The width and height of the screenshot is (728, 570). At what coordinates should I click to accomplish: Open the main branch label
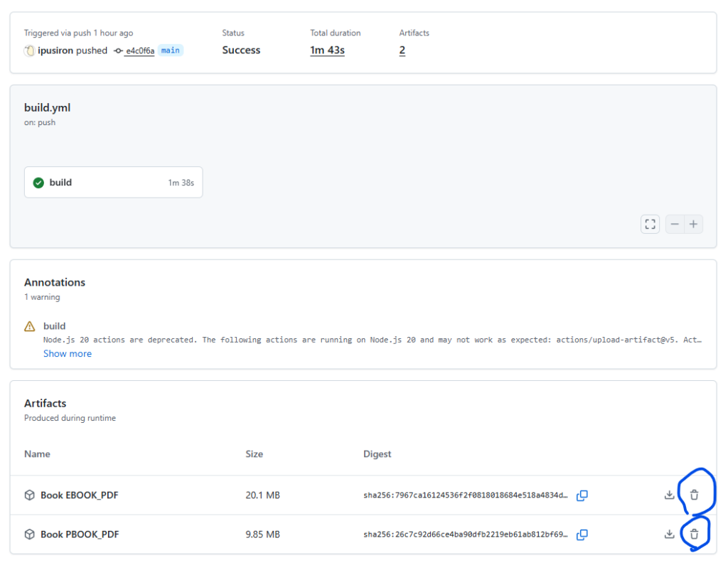pyautogui.click(x=170, y=50)
